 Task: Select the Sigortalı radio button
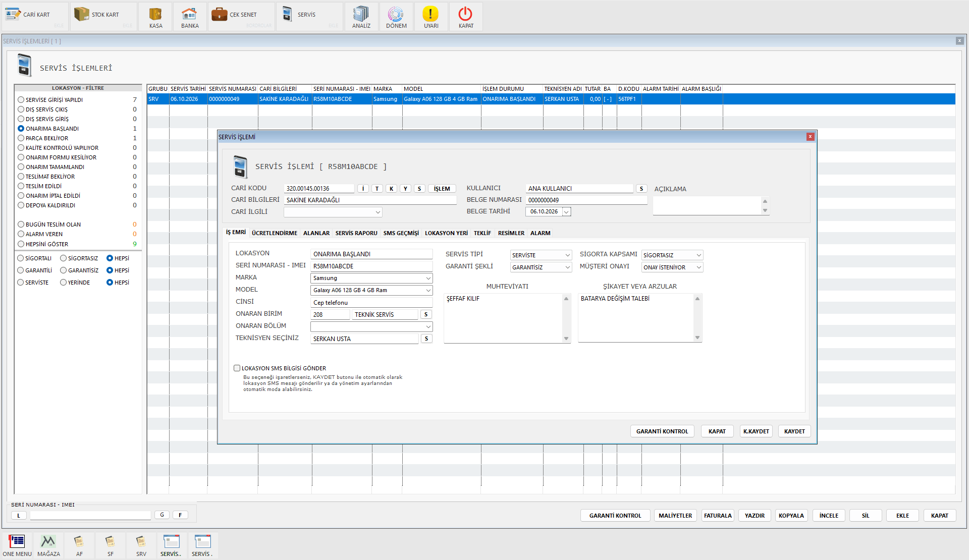[x=21, y=258]
